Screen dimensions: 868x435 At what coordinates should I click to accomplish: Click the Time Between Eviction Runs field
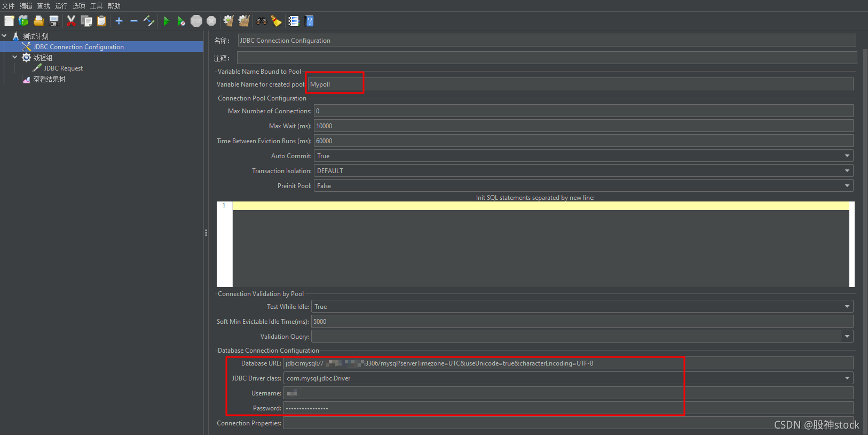coord(583,141)
